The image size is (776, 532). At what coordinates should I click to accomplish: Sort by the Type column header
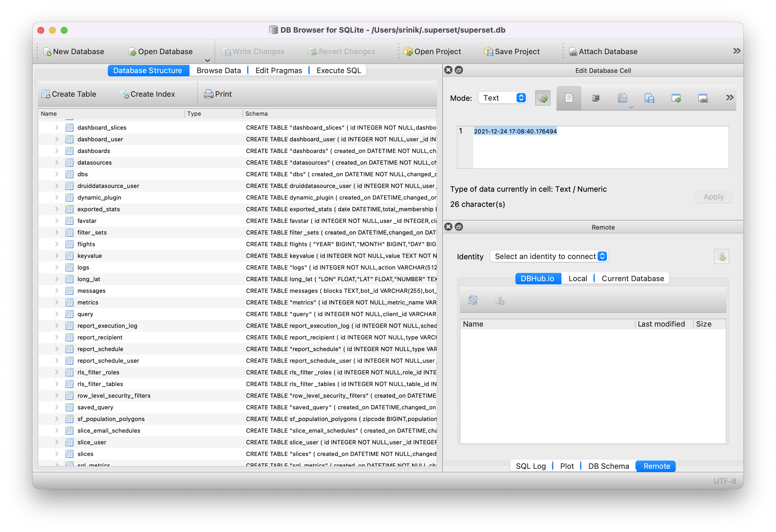[213, 113]
